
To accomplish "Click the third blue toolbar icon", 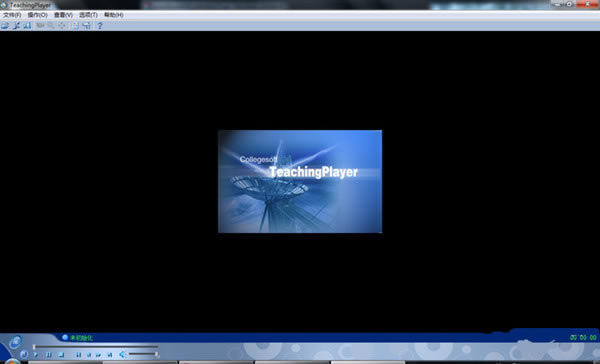I will tap(27, 26).
